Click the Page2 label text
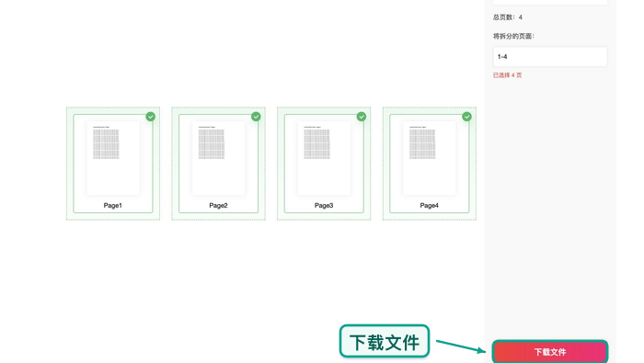This screenshot has width=644, height=363. [x=219, y=206]
